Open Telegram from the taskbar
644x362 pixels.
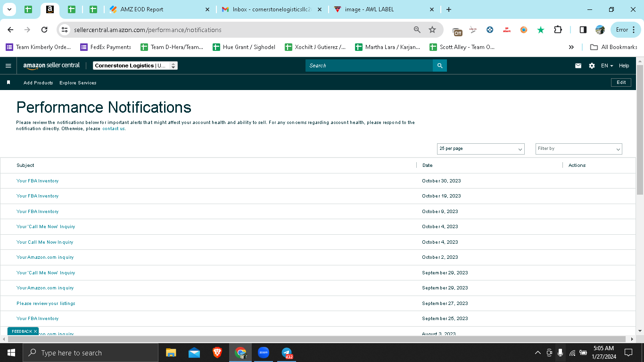coord(287,353)
